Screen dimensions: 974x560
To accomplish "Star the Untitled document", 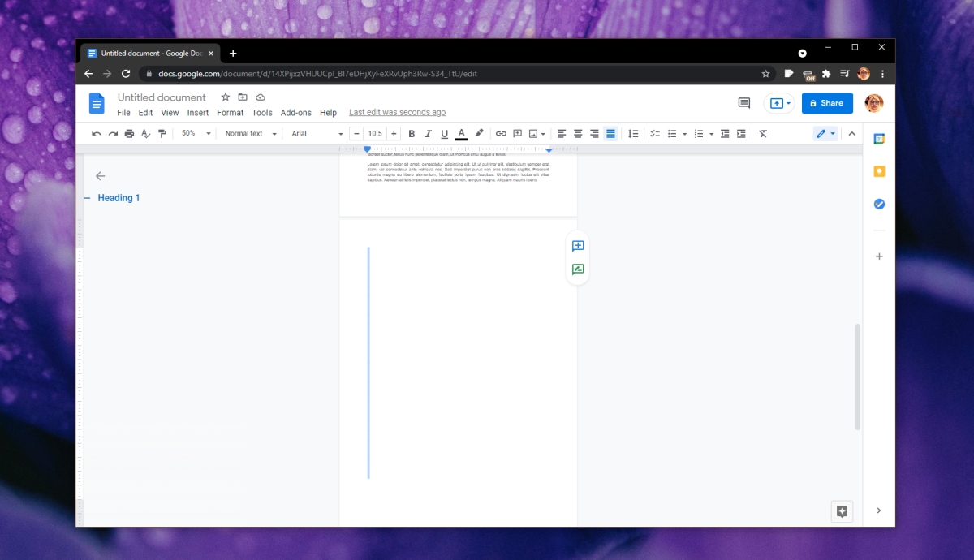I will (x=226, y=97).
